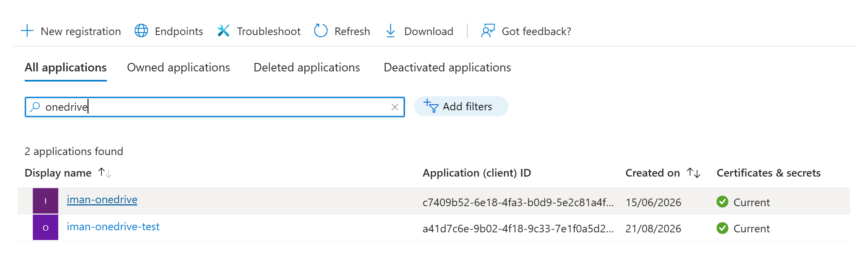Click the Got feedback person icon
The height and width of the screenshot is (256, 868).
pyautogui.click(x=488, y=31)
